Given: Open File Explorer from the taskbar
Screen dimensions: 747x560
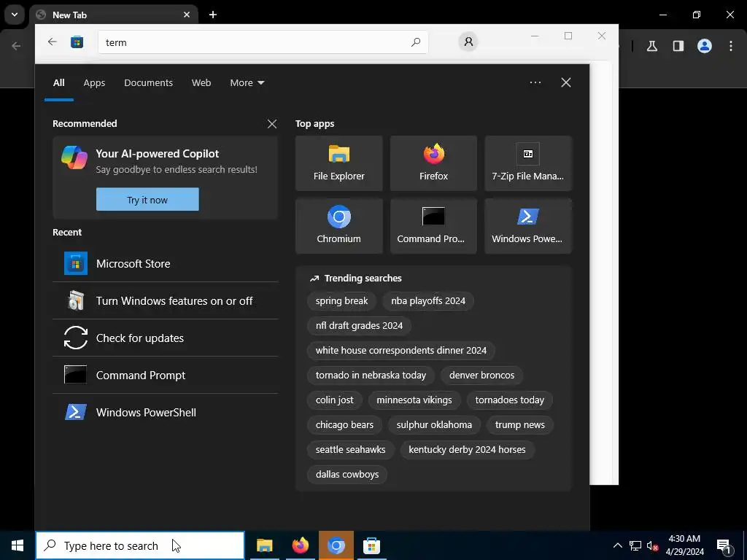Looking at the screenshot, I should (264, 545).
